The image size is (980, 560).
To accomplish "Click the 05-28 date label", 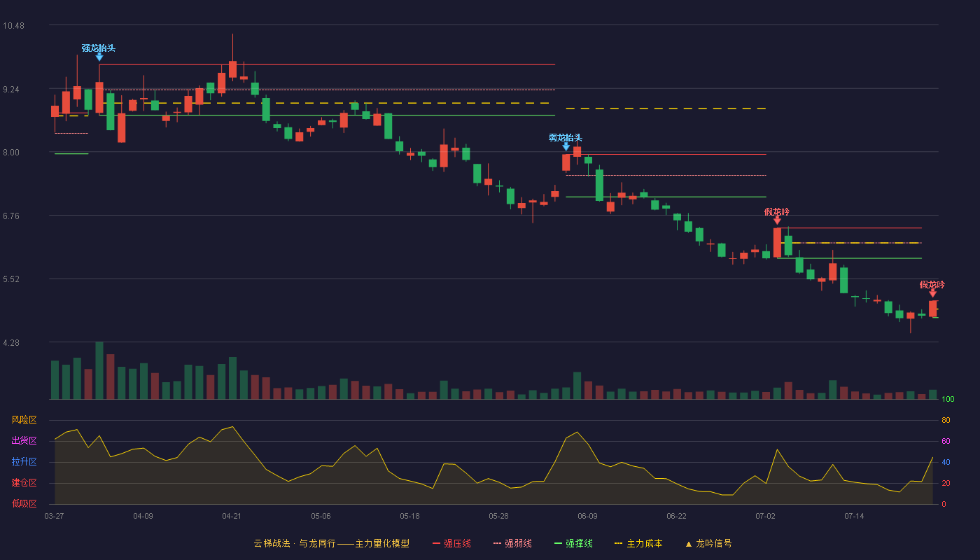I will [498, 516].
